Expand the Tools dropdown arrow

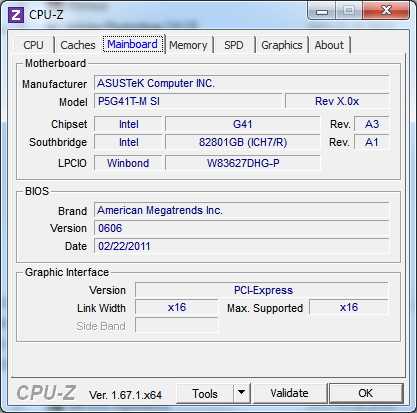click(x=242, y=394)
